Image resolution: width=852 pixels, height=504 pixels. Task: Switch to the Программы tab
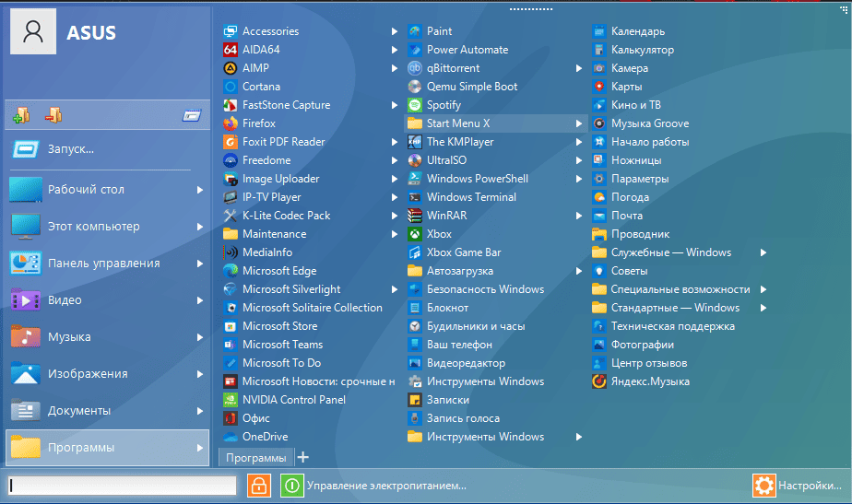coord(256,457)
